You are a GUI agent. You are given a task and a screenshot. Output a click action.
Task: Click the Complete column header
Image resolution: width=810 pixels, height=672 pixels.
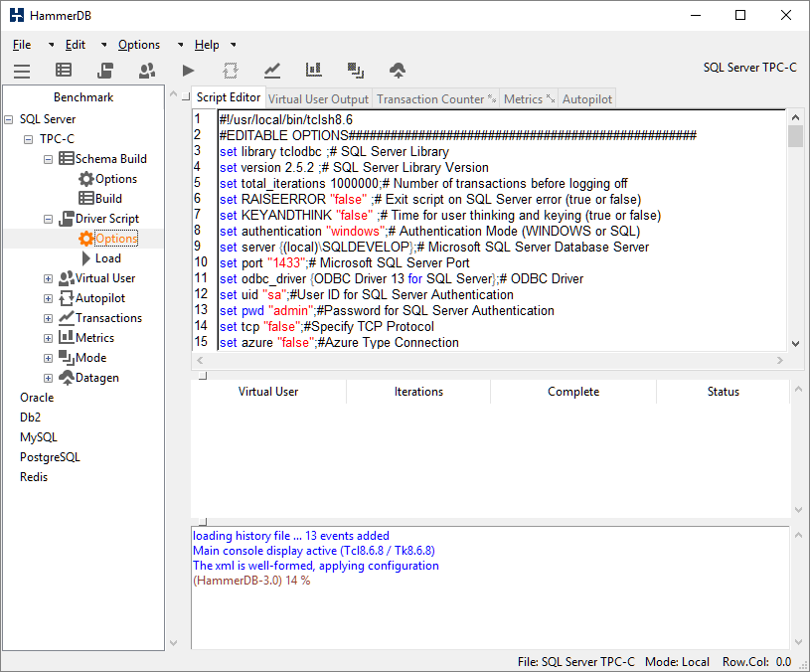click(x=573, y=392)
